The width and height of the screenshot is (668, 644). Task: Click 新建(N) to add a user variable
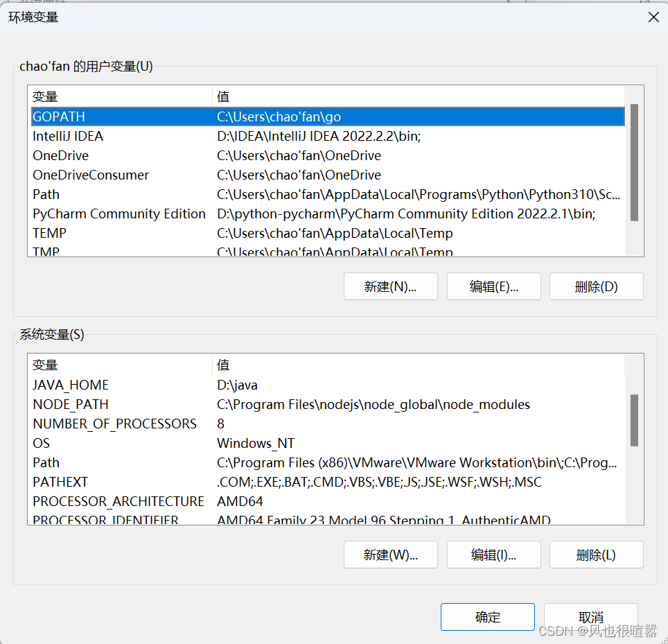[390, 286]
